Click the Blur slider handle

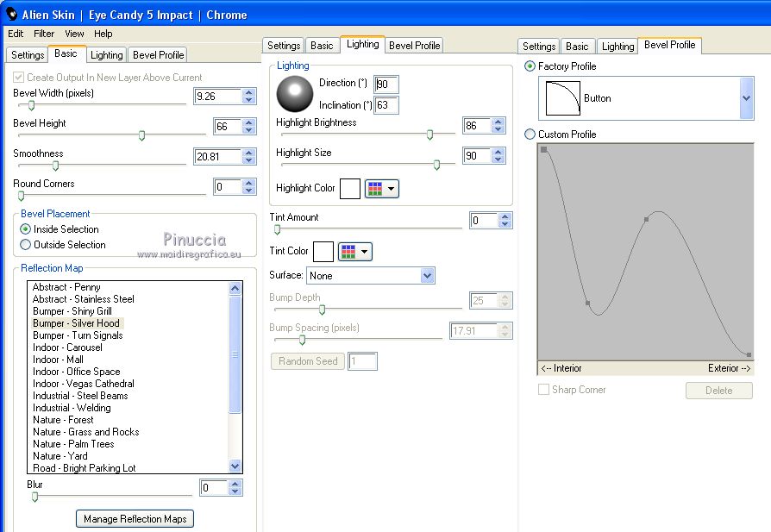tap(34, 498)
